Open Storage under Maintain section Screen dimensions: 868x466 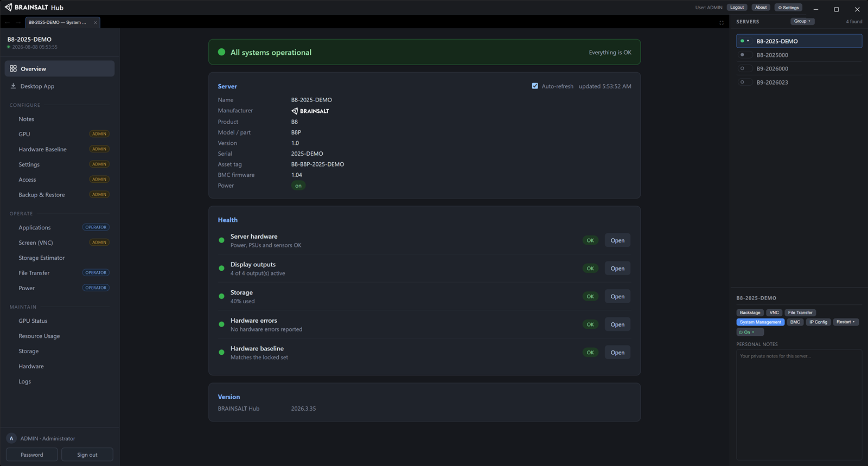(x=60, y=351)
